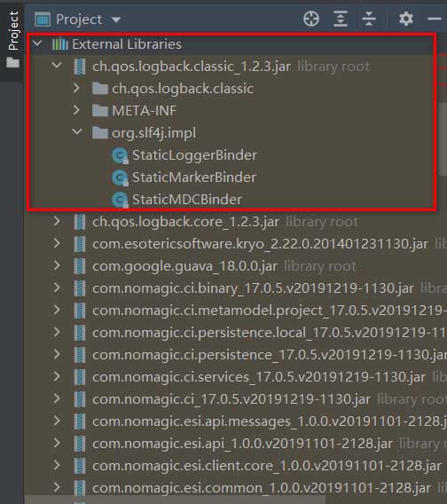Select the com.nomagic.esi.client.core jar row
Viewport: 447px width, 504px height.
[236, 466]
